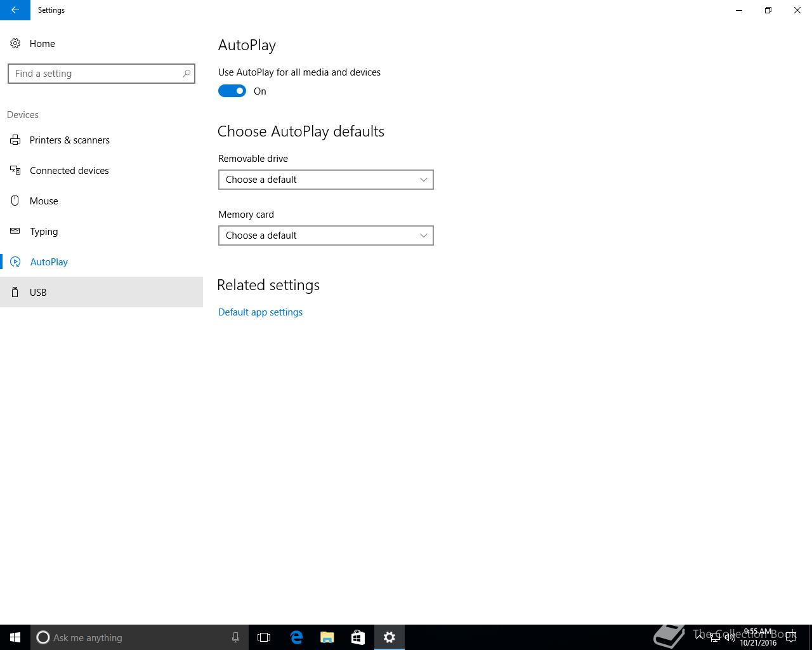Select the Connected devices icon

(x=15, y=170)
